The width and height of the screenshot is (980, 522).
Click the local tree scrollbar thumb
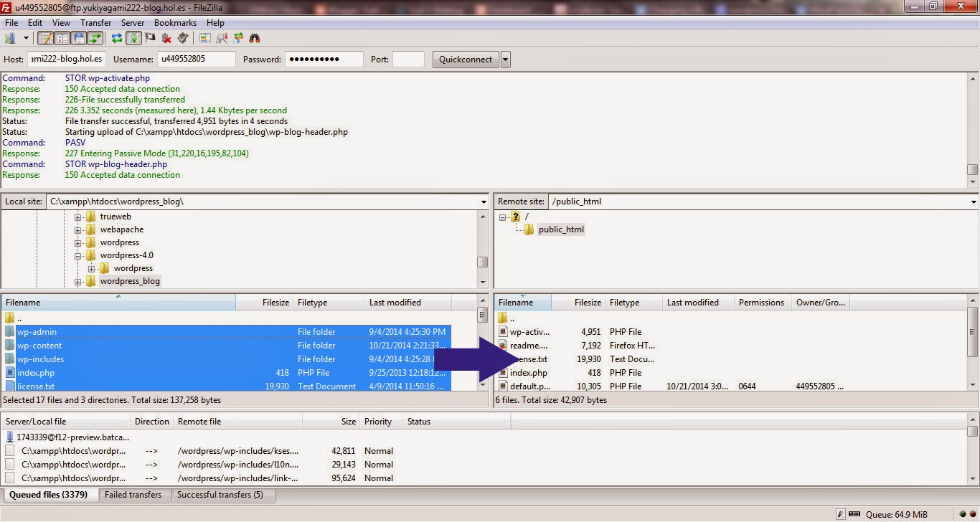484,262
